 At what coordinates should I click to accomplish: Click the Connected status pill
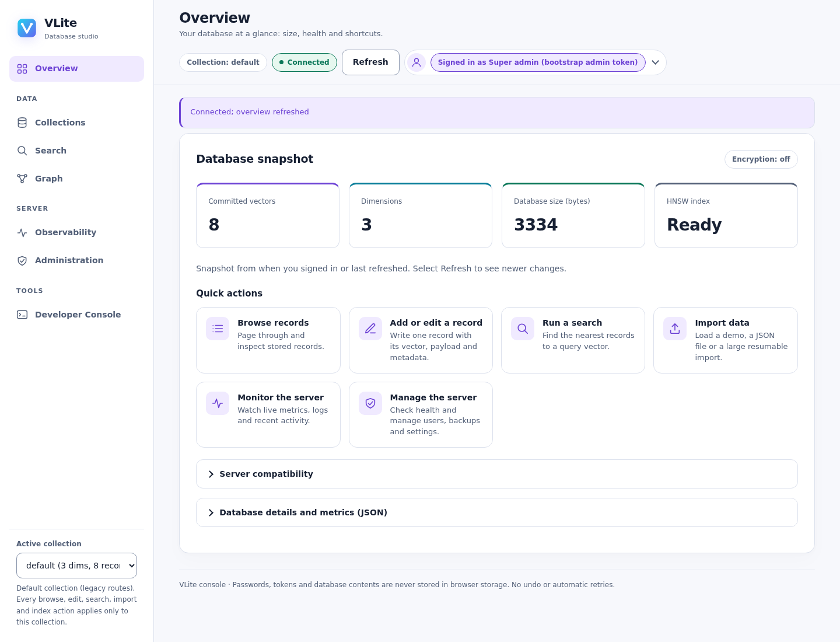click(x=304, y=62)
